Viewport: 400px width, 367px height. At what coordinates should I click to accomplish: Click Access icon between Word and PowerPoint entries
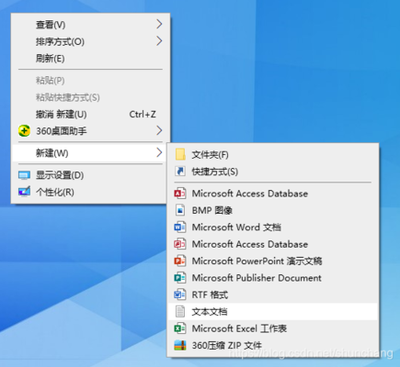[x=180, y=244]
